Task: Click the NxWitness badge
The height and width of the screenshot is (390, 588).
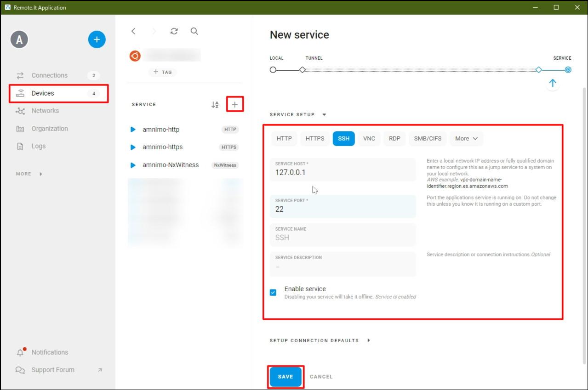Action: pyautogui.click(x=225, y=165)
